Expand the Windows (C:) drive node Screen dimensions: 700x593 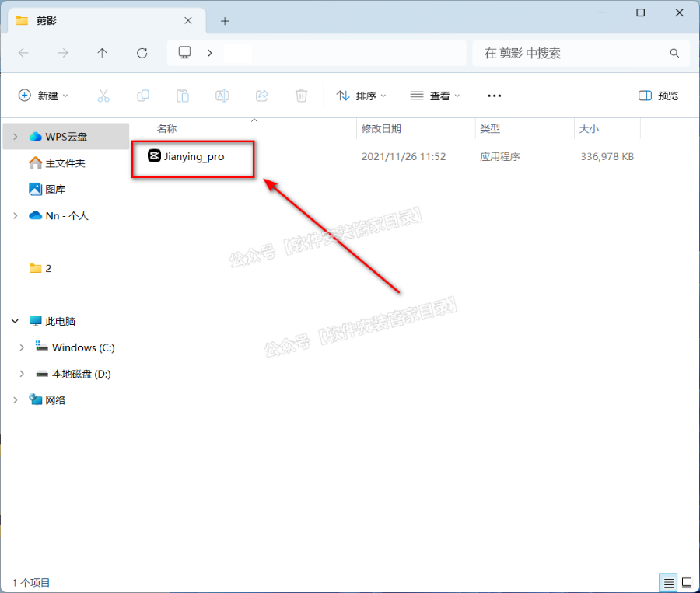(22, 347)
